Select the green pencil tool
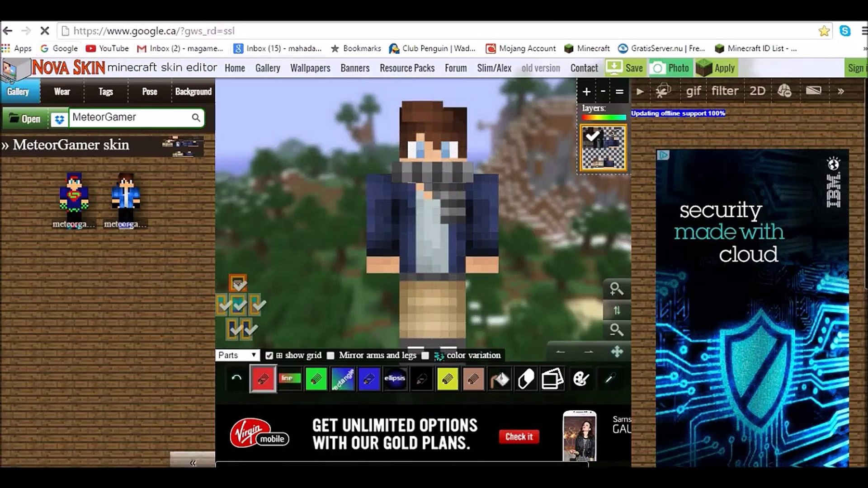Viewport: 868px width, 488px height. (316, 379)
